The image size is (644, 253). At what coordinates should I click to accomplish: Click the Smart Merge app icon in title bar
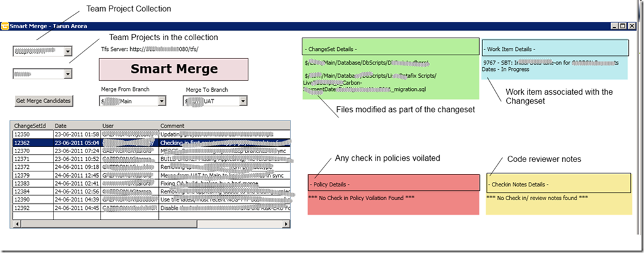point(5,26)
